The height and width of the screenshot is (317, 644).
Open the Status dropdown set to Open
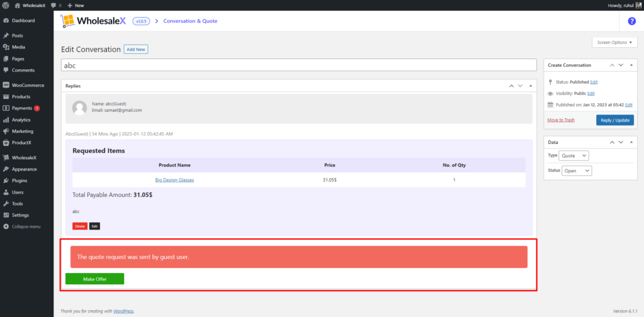[577, 170]
